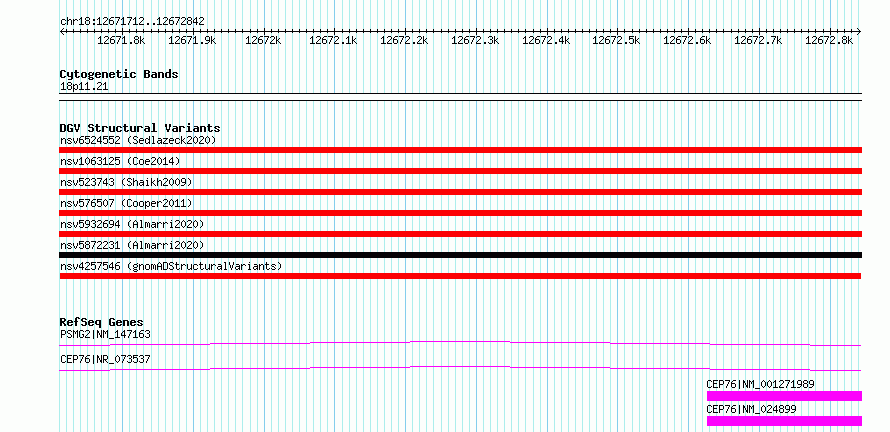
Task: Open the RefSeq Genes track title
Action: point(102,322)
